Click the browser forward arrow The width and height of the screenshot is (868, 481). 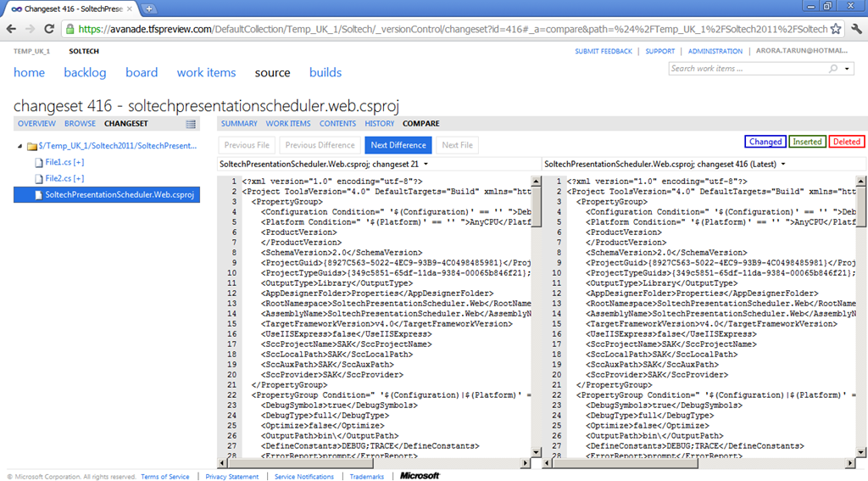[x=30, y=29]
